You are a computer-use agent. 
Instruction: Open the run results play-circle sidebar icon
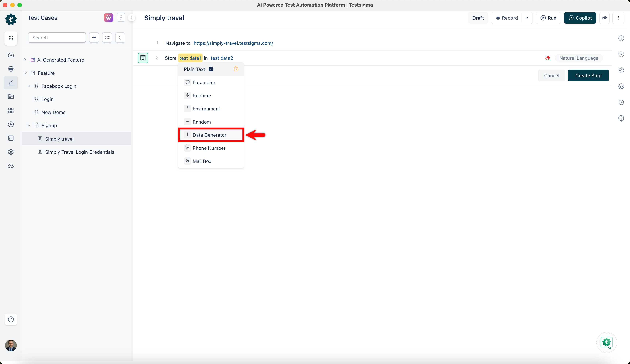pyautogui.click(x=11, y=124)
